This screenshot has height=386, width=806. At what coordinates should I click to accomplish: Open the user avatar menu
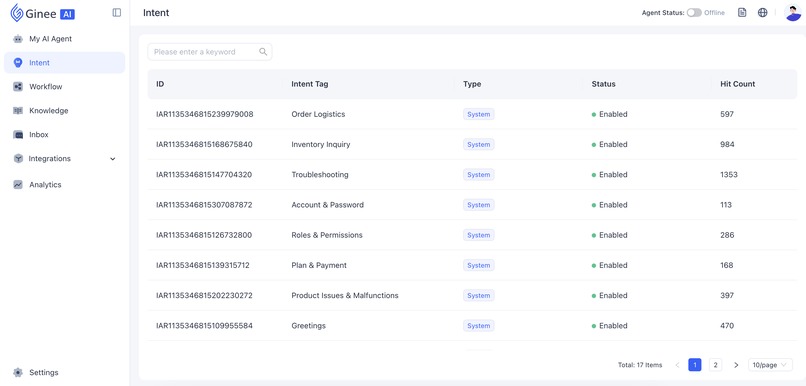[x=793, y=13]
